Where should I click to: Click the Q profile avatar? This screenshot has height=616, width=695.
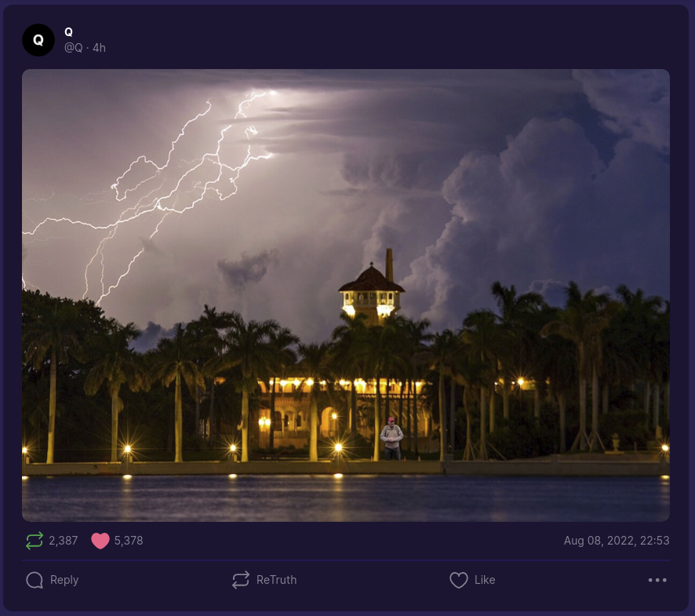pos(38,40)
